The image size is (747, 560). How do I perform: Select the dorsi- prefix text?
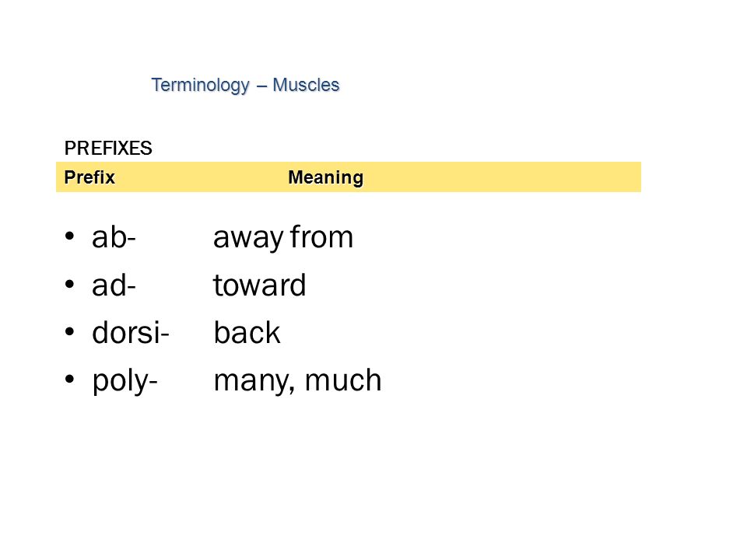tap(131, 332)
